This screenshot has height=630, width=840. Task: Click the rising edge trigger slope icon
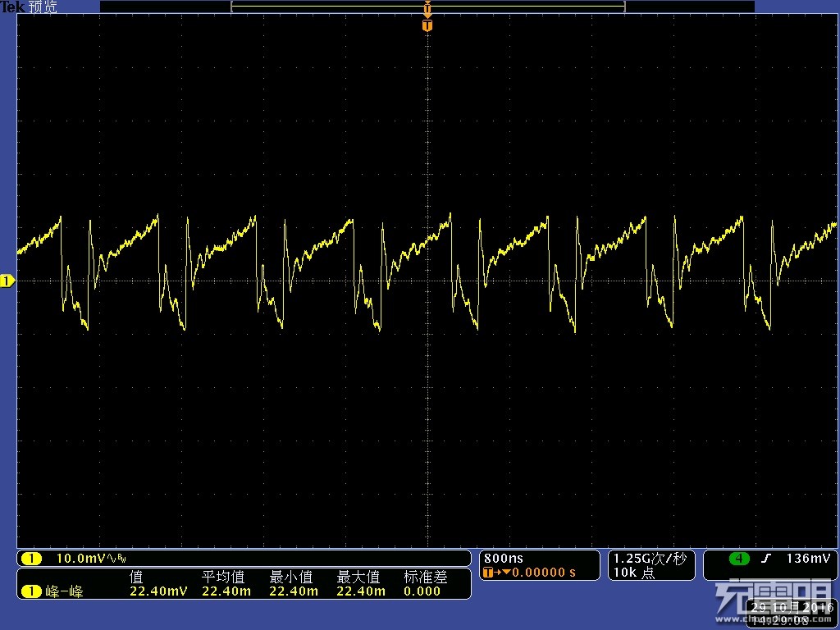click(x=766, y=559)
